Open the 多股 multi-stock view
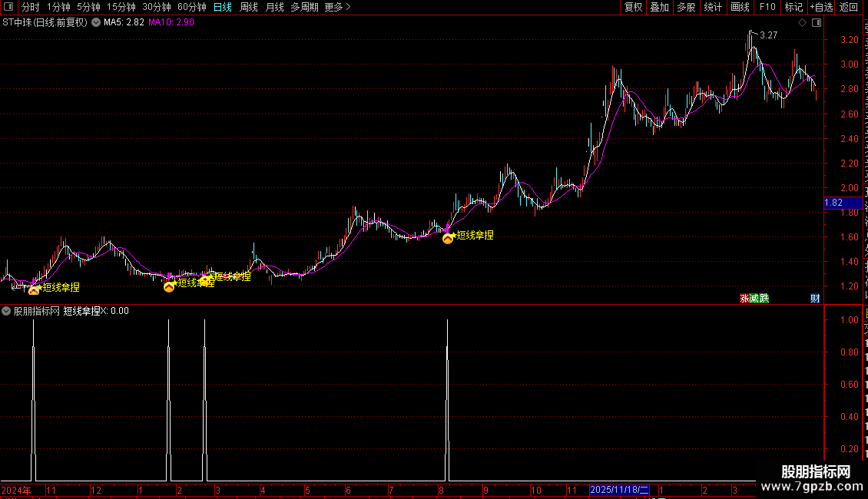Image resolution: width=868 pixels, height=499 pixels. 686,7
